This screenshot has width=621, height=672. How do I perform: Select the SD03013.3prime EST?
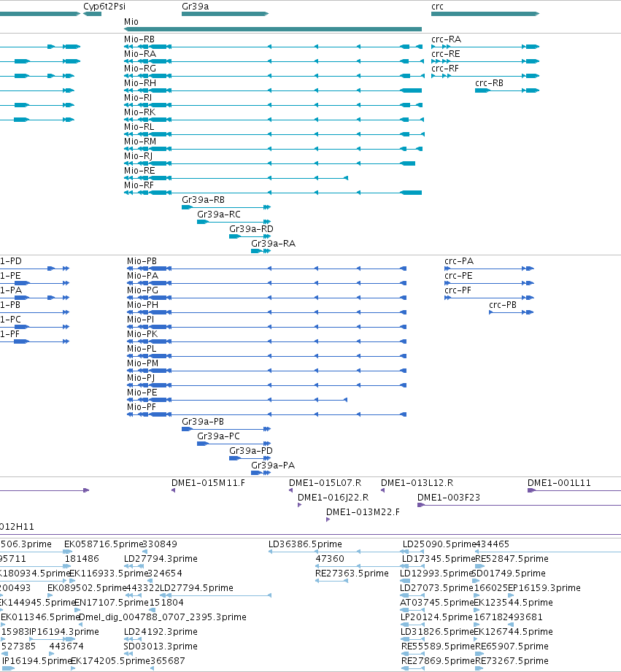[x=128, y=654]
